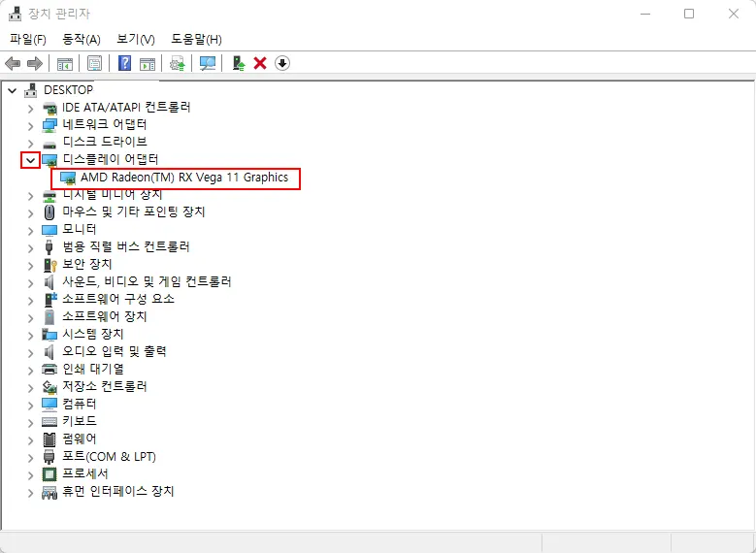Click the DESKTOP computer root icon
Image resolution: width=756 pixels, height=553 pixels.
[31, 89]
